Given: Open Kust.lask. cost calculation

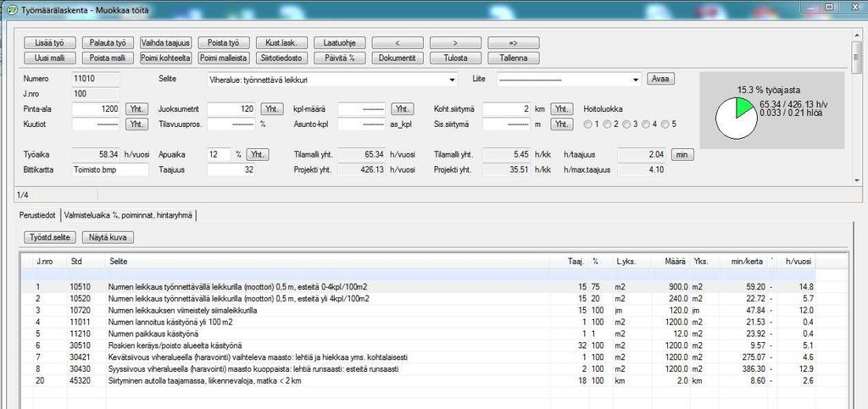Looking at the screenshot, I should click(281, 43).
